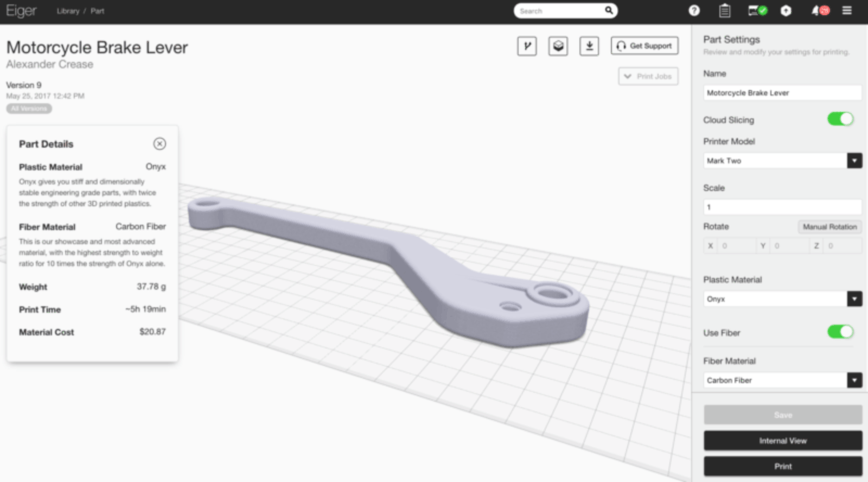Click the hexagon upload icon in top bar
The height and width of the screenshot is (482, 868).
coord(786,11)
